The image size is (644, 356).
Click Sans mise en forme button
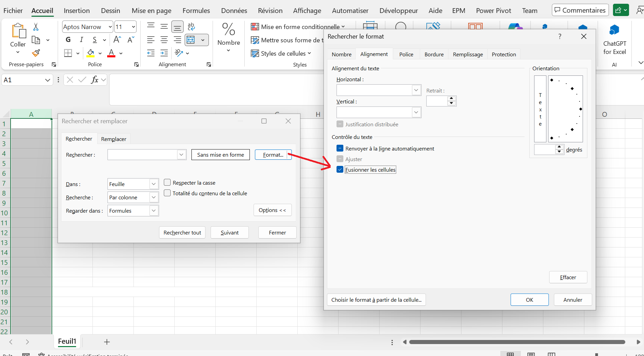click(220, 155)
